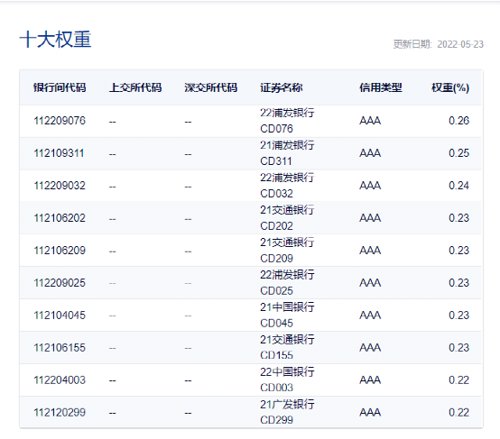Click the 0.26 weight value cell
Viewport: 500px width, 439px height.
click(459, 121)
